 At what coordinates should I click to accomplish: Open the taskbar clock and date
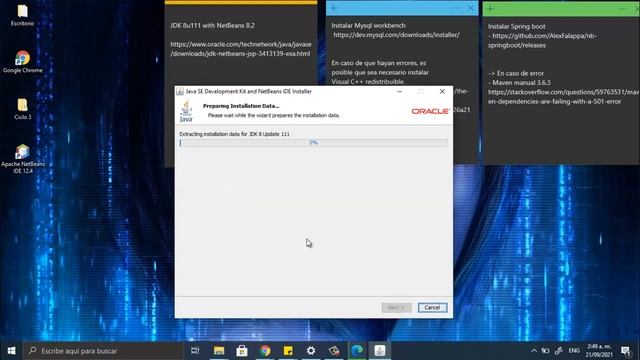(x=599, y=351)
